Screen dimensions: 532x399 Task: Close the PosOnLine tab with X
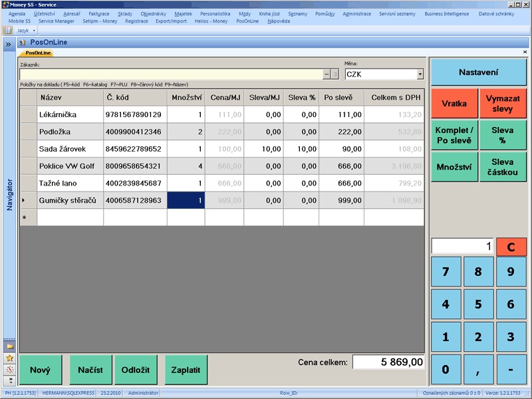coord(525,52)
